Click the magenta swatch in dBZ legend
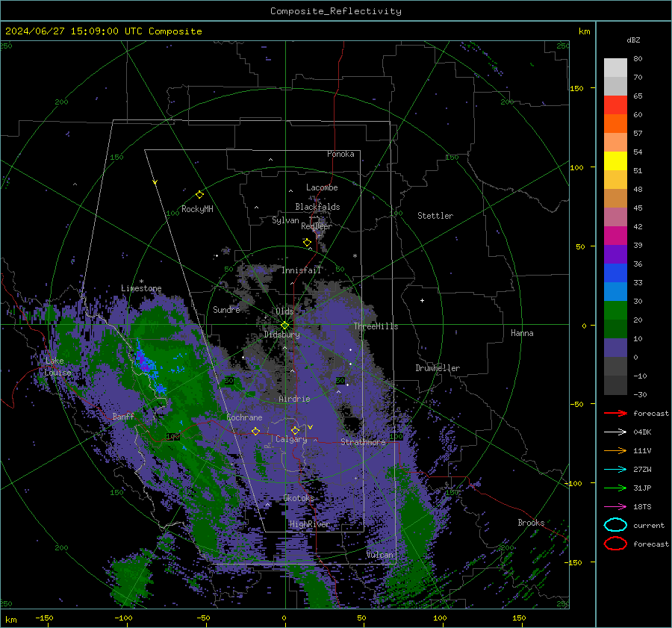 [615, 235]
